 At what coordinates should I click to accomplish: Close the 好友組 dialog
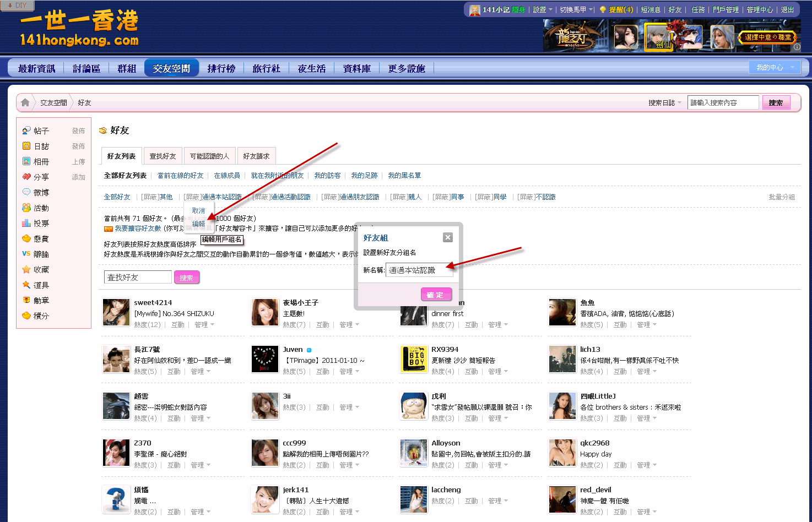tap(448, 237)
